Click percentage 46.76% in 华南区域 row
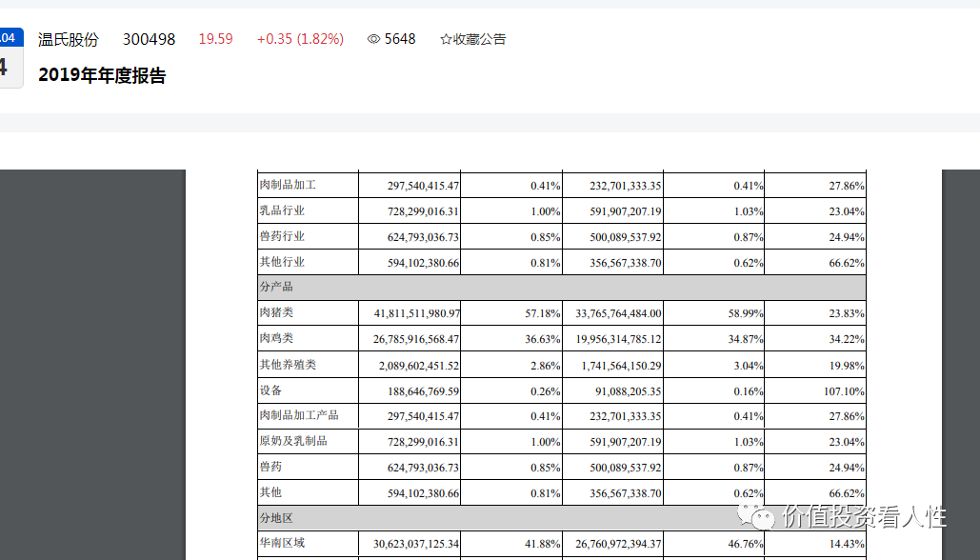Screen dimensions: 980x560 746,545
